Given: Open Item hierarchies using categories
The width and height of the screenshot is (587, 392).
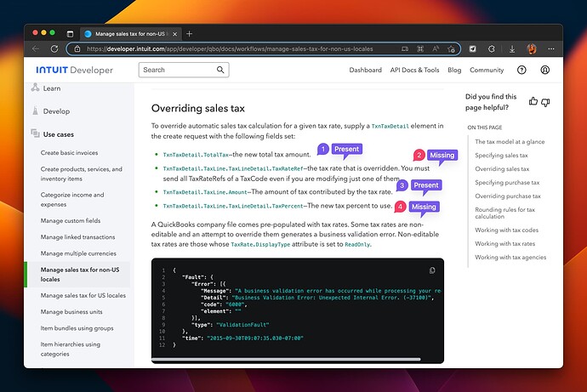Looking at the screenshot, I should click(x=71, y=349).
